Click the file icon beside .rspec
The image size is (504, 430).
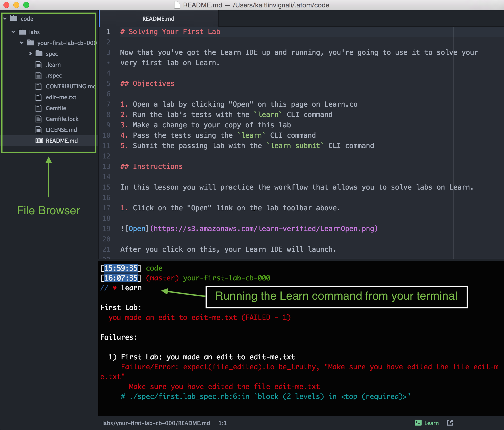pos(39,76)
